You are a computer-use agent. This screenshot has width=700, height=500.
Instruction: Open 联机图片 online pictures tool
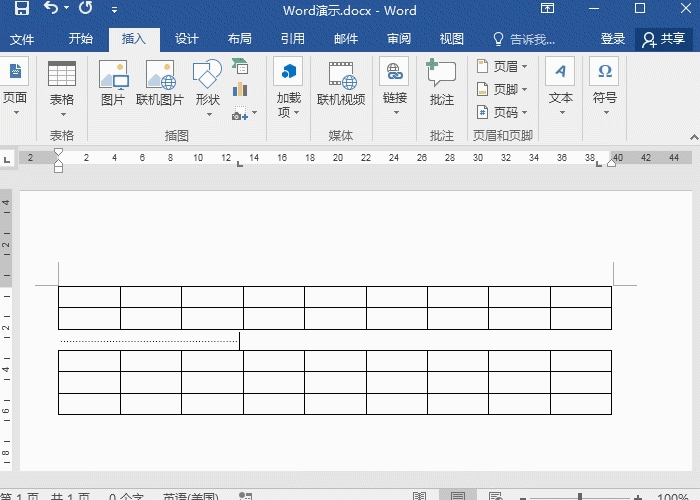[160, 84]
